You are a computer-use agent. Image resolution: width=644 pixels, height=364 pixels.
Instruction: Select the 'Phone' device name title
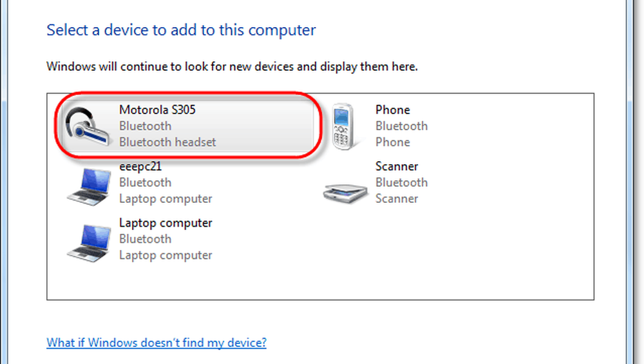392,110
